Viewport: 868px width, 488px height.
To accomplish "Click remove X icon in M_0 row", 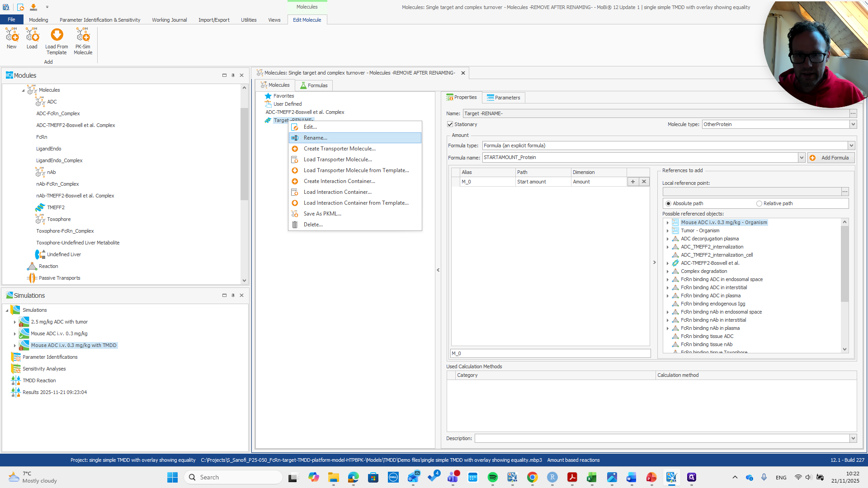I will (x=644, y=182).
